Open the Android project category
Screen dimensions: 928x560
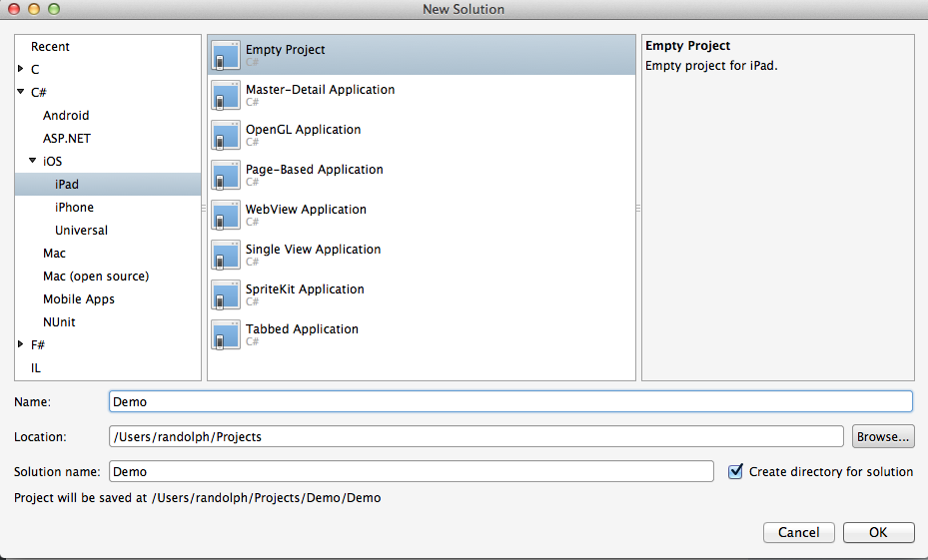tap(66, 116)
